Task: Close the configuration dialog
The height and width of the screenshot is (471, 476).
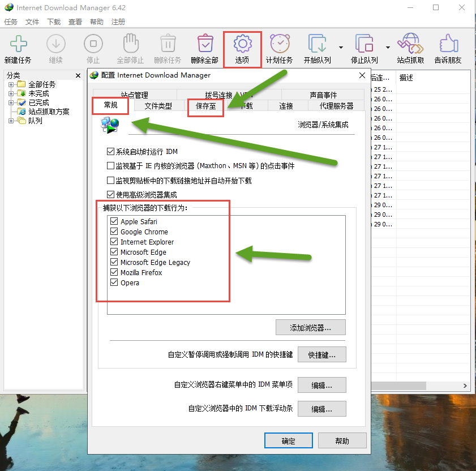Action: click(362, 75)
